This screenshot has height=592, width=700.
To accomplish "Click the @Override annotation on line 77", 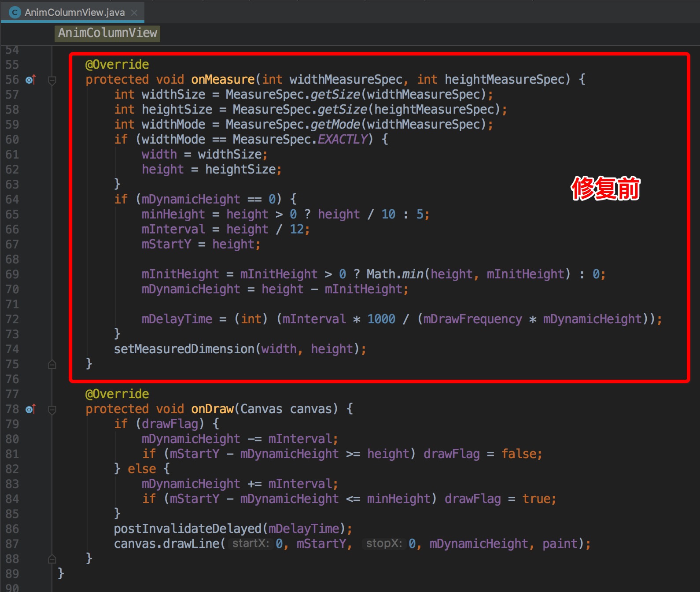I will click(117, 394).
